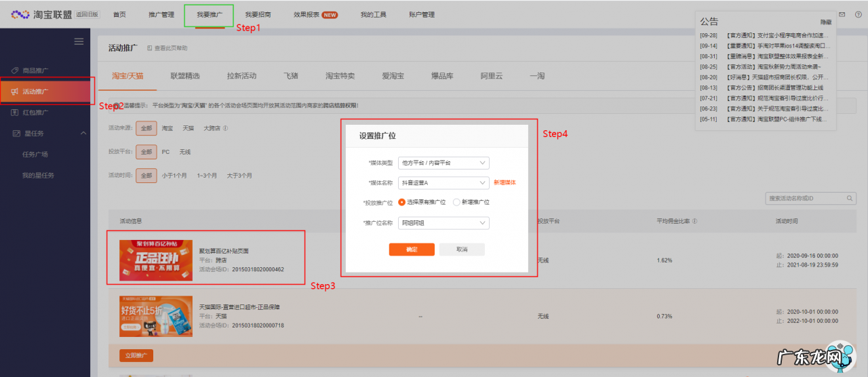This screenshot has height=377, width=868.
Task: Open 首页 in top navigation
Action: click(x=119, y=14)
